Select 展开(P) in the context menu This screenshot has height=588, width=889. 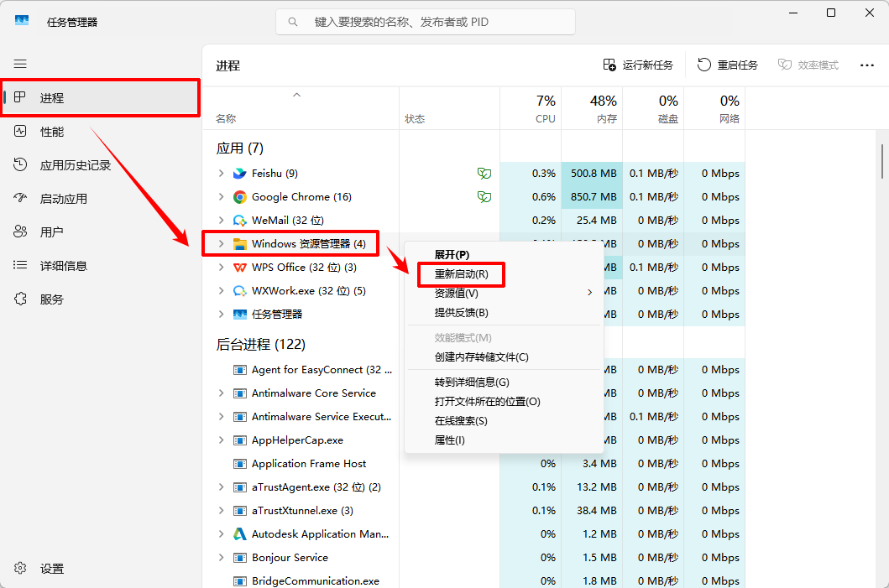(x=452, y=255)
